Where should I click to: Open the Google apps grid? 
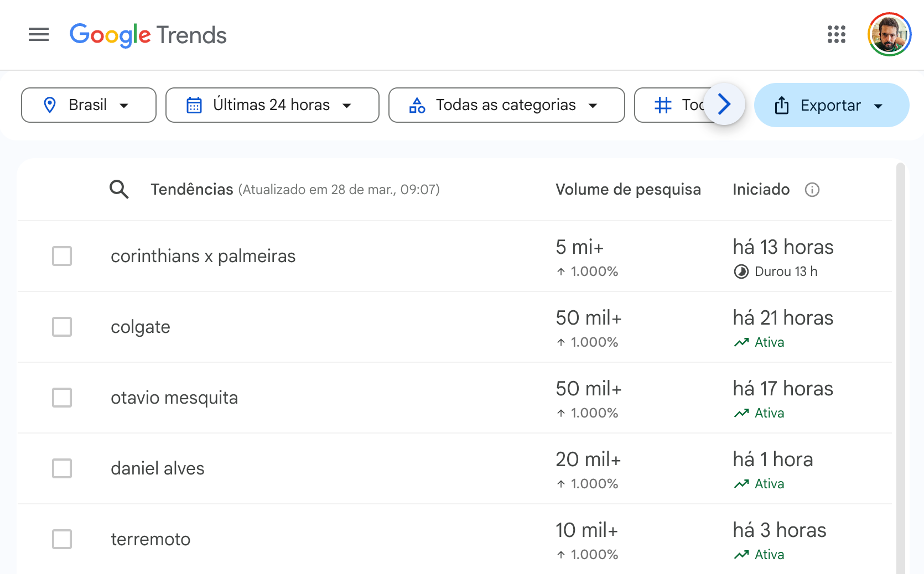click(x=836, y=35)
